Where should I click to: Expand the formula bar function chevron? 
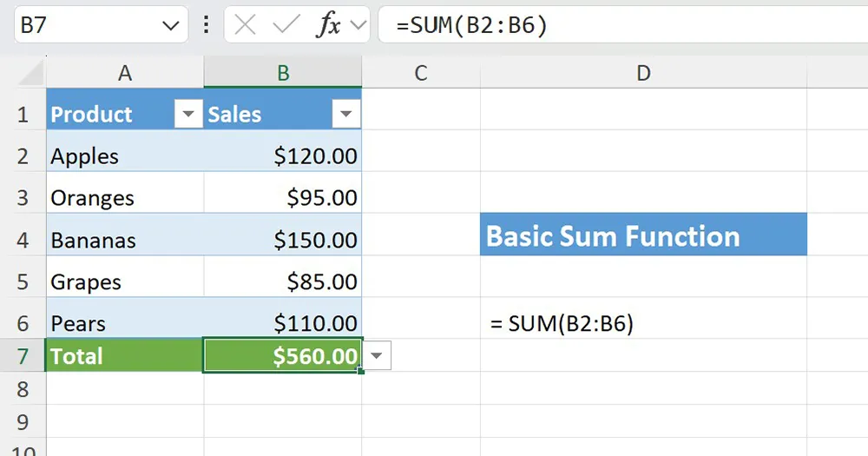357,26
